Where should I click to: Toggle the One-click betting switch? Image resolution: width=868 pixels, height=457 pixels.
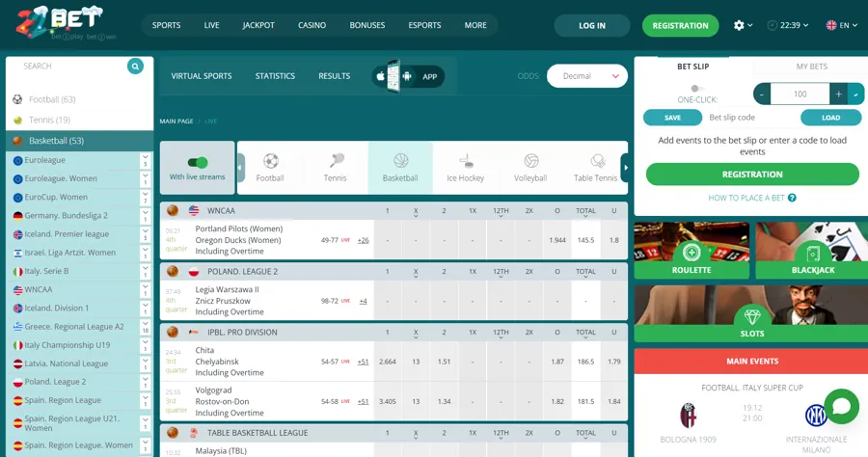pos(697,89)
